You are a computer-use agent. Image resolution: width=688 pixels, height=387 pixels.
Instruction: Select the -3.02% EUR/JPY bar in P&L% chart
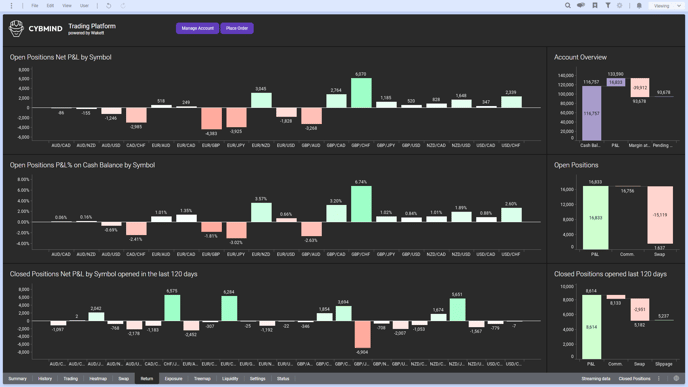point(236,230)
